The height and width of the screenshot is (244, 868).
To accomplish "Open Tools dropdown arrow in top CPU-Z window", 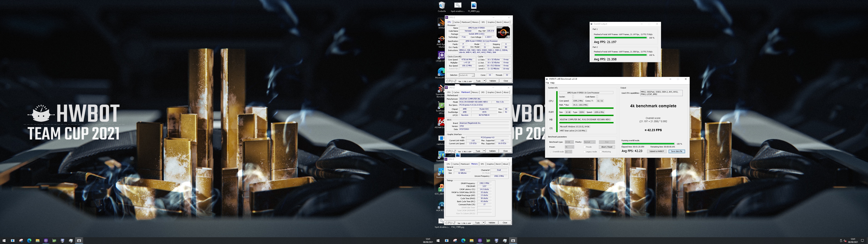I will point(485,81).
